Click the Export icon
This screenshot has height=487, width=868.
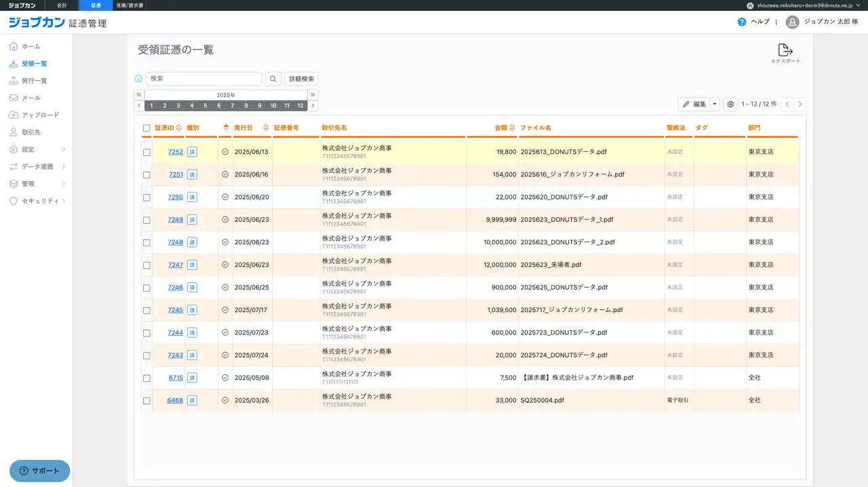tap(785, 50)
